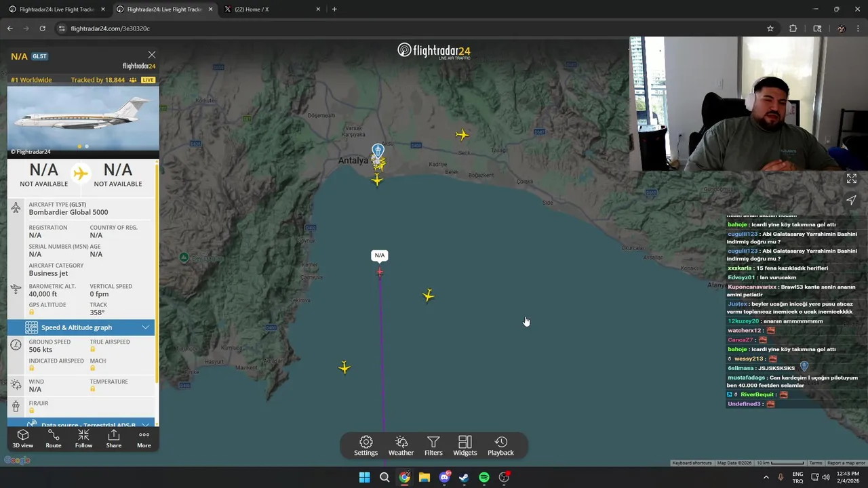Open Spotify from the taskbar
Screen dimensions: 868x488
click(x=484, y=477)
